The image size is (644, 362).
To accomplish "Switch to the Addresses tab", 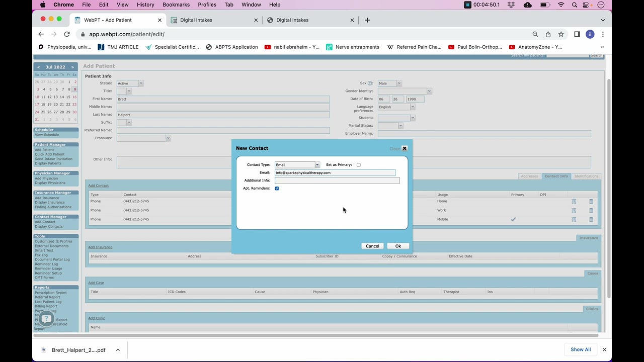I will 529,176.
